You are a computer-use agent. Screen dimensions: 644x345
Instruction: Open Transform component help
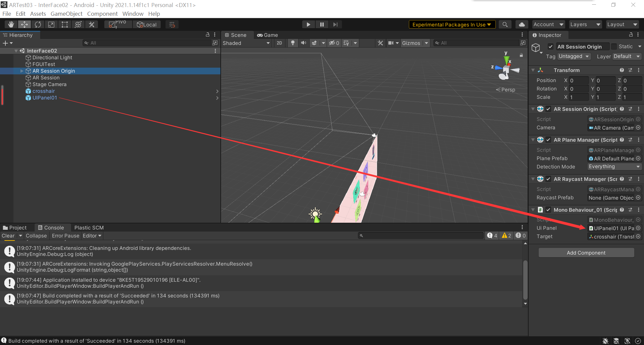tap(622, 70)
